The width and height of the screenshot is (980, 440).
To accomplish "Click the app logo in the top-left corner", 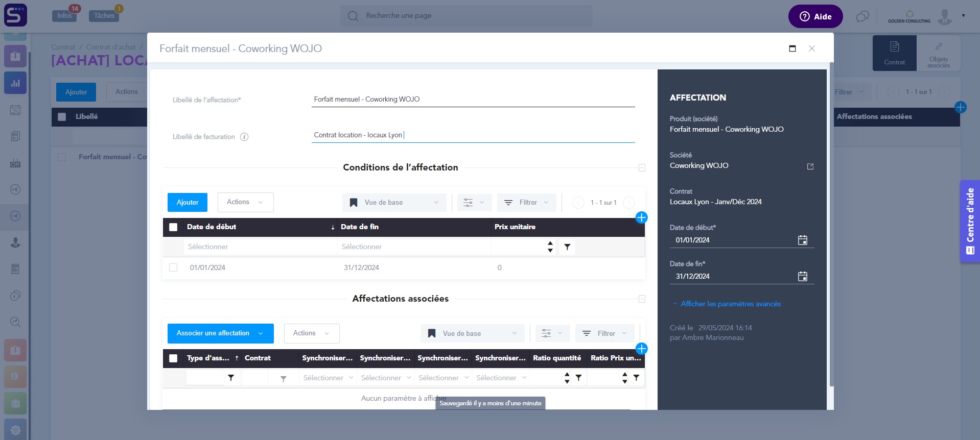I will click(x=15, y=15).
